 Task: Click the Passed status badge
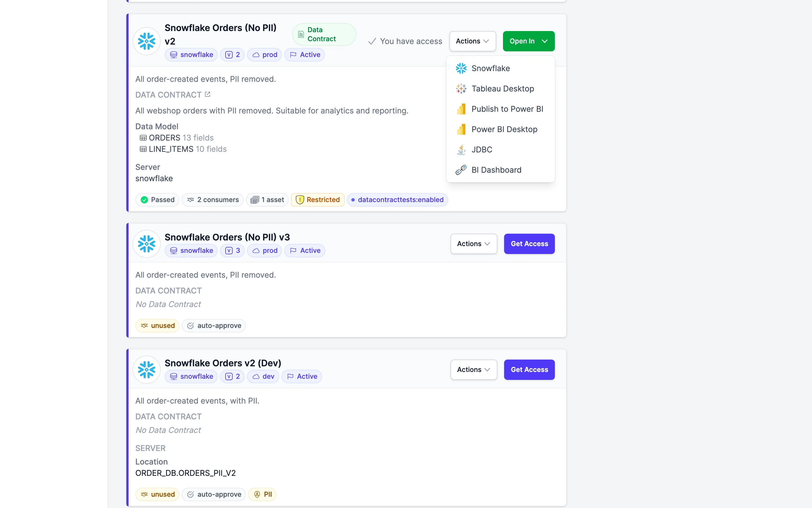(x=157, y=200)
